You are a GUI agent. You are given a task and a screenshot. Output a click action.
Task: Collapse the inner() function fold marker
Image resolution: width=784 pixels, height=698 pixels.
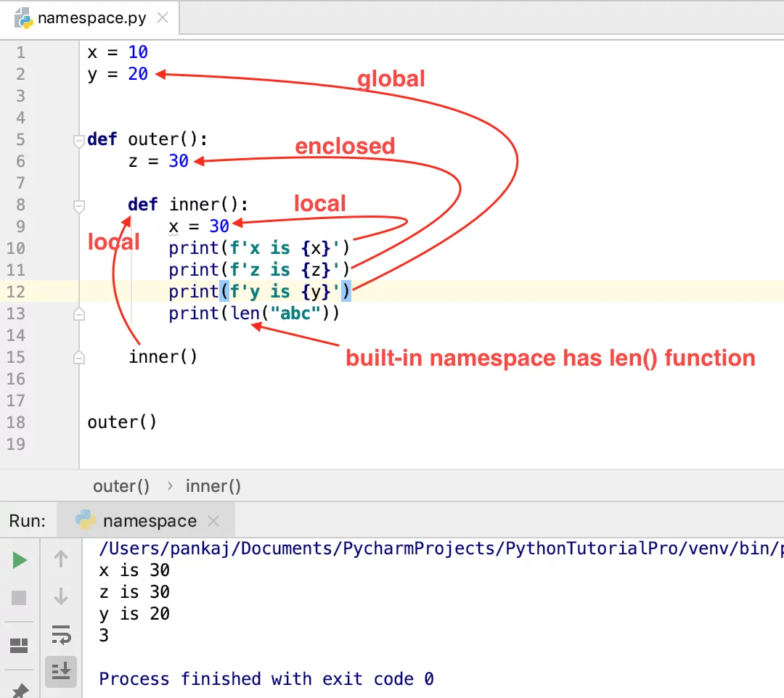click(x=78, y=206)
